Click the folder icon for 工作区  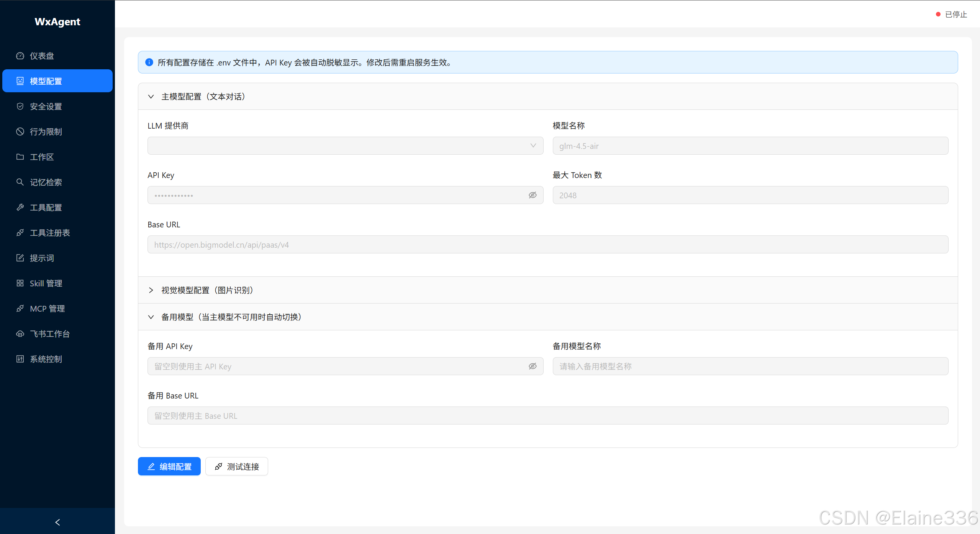(20, 157)
